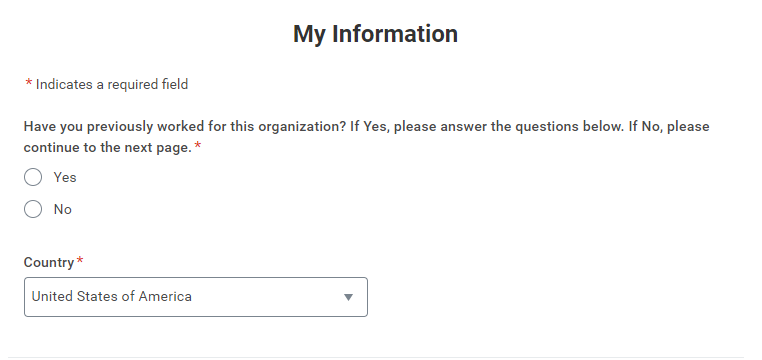Open the Country dropdown box
762x360 pixels.
coord(196,297)
